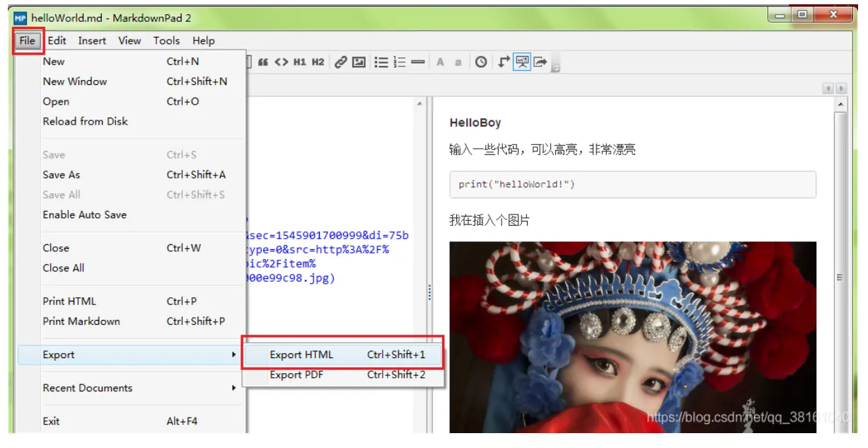Open the File menu

[28, 40]
